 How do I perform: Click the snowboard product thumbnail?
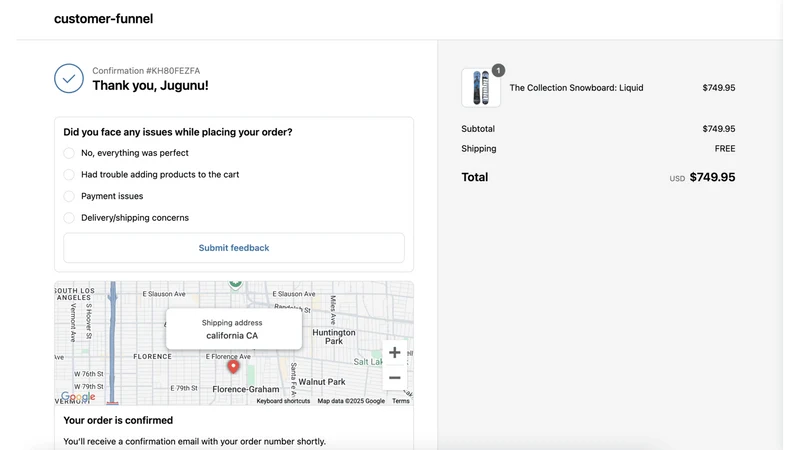[x=481, y=88]
